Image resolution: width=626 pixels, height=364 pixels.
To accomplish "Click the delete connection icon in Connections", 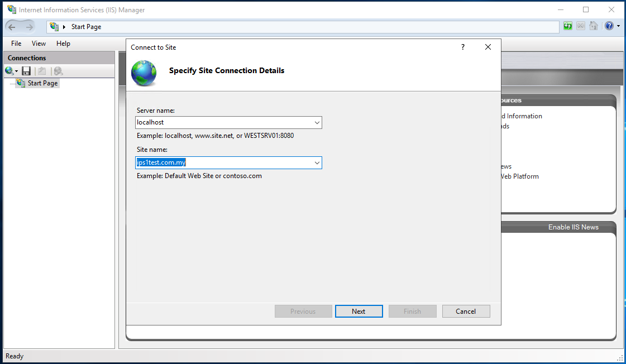I will point(58,71).
